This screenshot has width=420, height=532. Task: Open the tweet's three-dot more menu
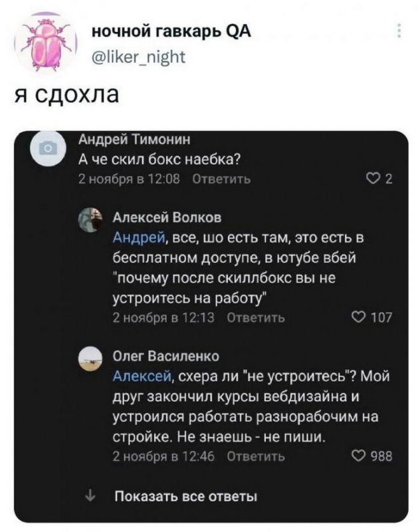(x=399, y=31)
